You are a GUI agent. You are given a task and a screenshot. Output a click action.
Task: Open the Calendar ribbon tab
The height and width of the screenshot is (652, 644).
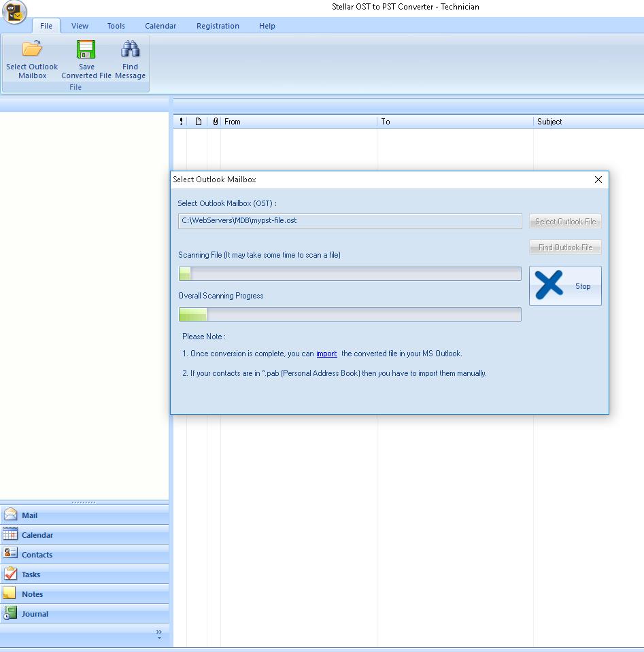click(x=160, y=26)
